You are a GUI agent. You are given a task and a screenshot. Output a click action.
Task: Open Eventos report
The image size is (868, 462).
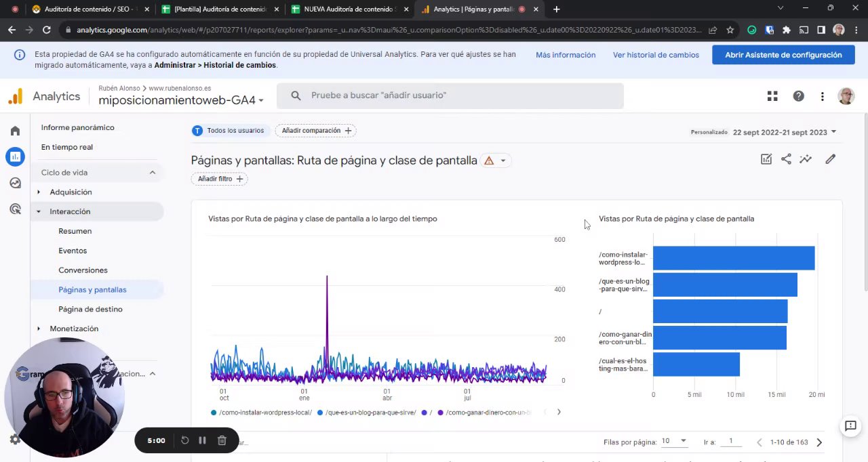pos(73,251)
